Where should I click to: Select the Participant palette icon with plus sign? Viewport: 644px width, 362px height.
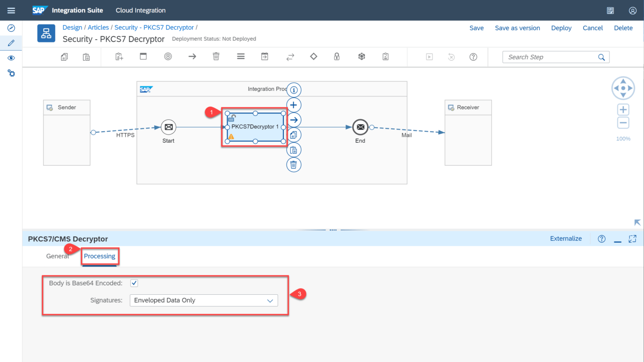119,57
